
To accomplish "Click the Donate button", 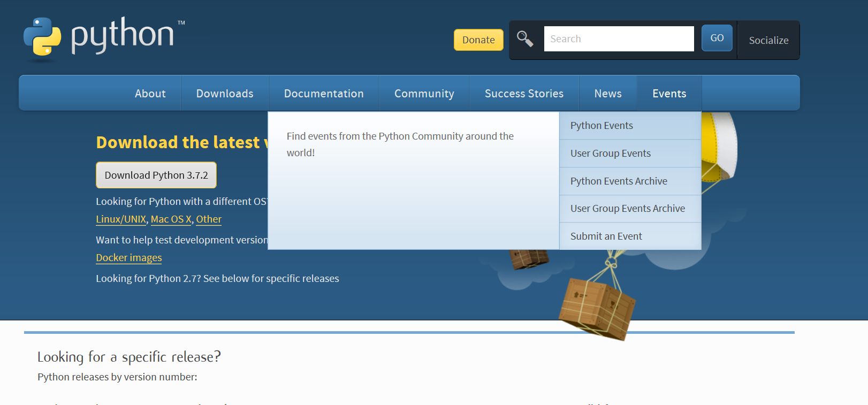I will (478, 40).
